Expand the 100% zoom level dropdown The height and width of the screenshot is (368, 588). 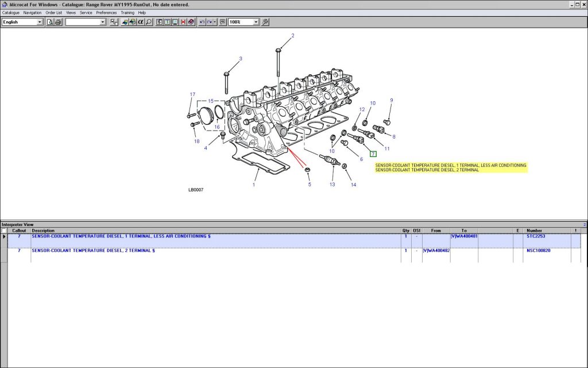(256, 22)
